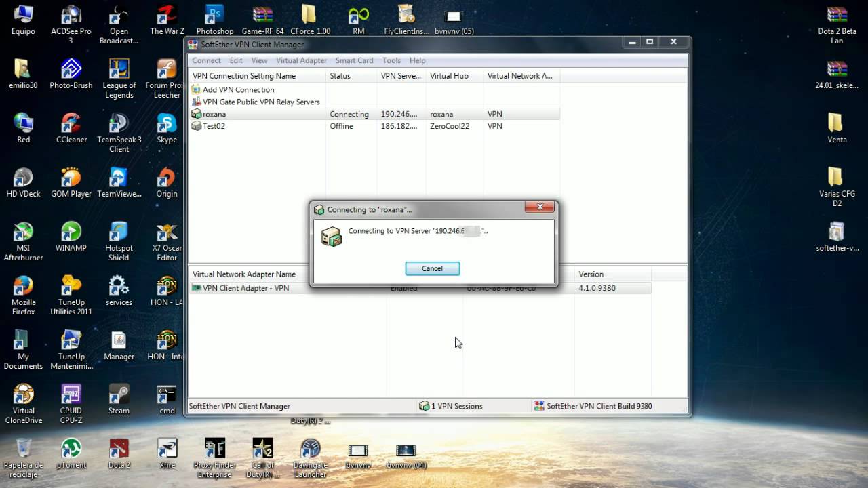The image size is (868, 488).
Task: Open The War Z desktop icon
Action: point(167,20)
